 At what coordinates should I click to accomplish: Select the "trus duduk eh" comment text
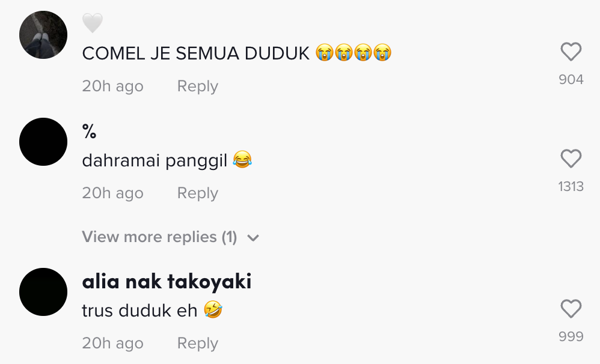point(139,311)
